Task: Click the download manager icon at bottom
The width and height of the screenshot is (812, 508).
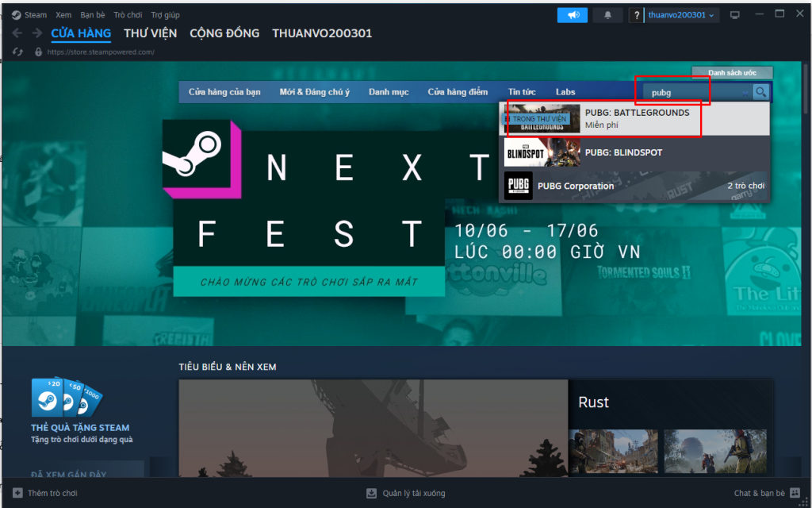Action: 371,493
